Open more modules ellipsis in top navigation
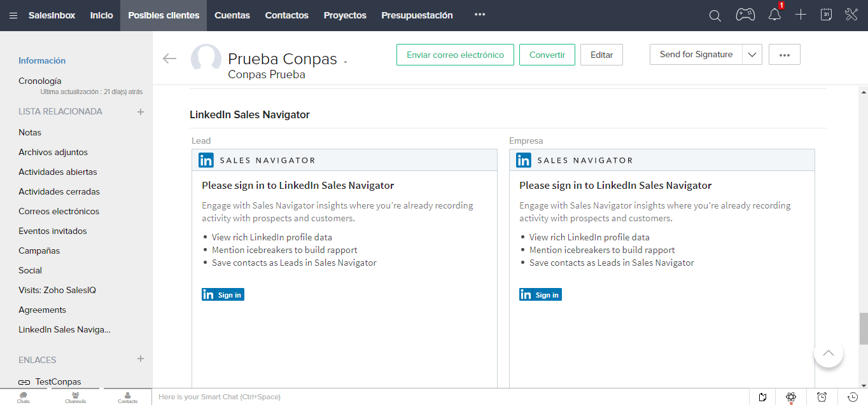Screen dimensions: 868x405 click(480, 15)
